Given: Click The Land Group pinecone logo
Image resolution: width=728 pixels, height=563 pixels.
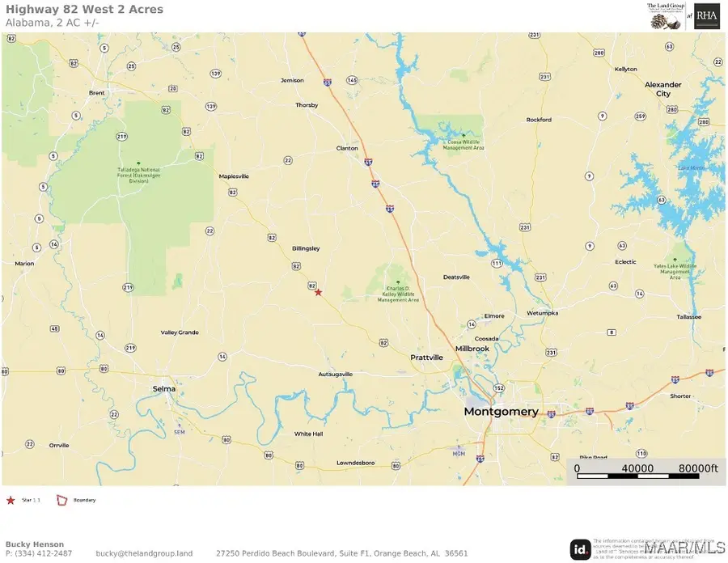Looking at the screenshot, I should pyautogui.click(x=666, y=17).
